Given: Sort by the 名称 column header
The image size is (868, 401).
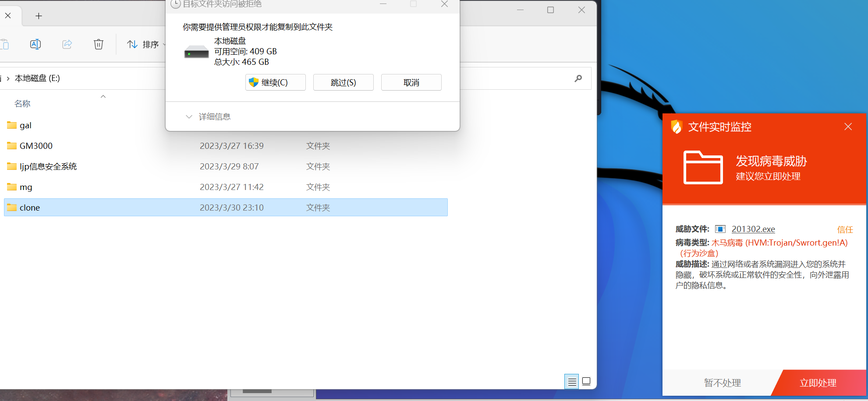Looking at the screenshot, I should pyautogui.click(x=22, y=104).
